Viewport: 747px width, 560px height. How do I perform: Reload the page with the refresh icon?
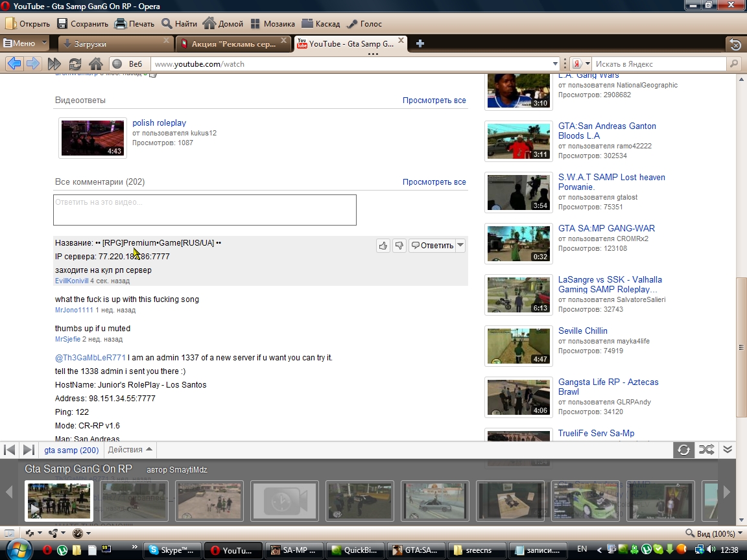coord(75,64)
